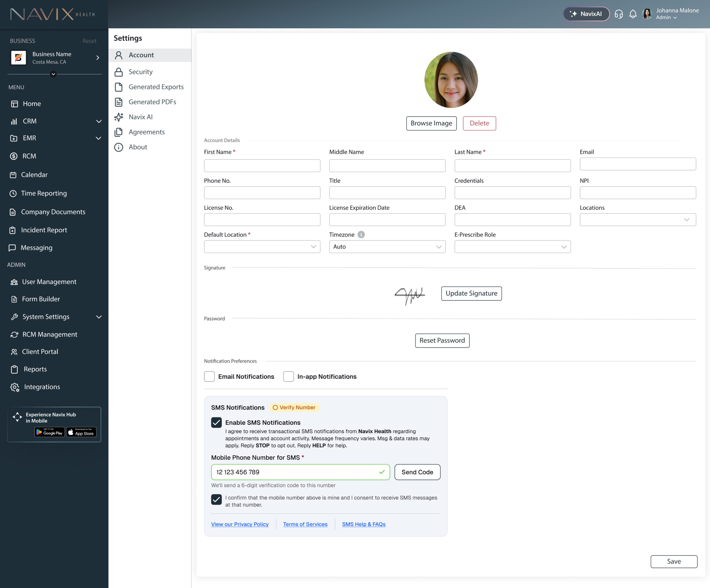The image size is (710, 588).
Task: Select Generated Exports in settings
Action: [x=156, y=87]
